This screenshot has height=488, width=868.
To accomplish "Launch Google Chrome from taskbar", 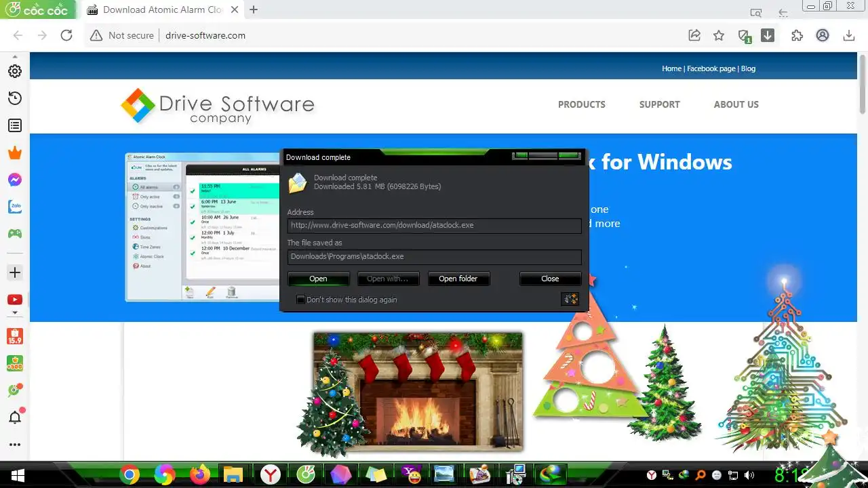I will pyautogui.click(x=130, y=475).
